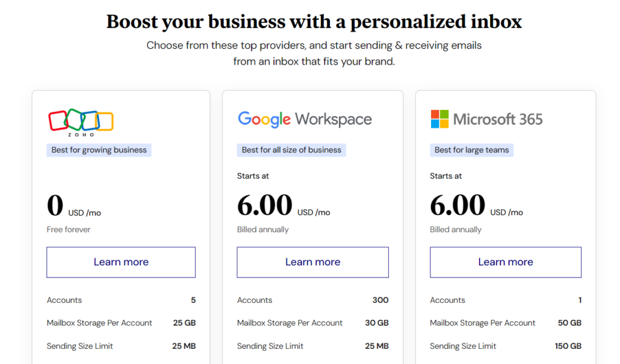Click the 6.00 USD price on Microsoft 365
This screenshot has height=364, width=620.
pyautogui.click(x=458, y=206)
